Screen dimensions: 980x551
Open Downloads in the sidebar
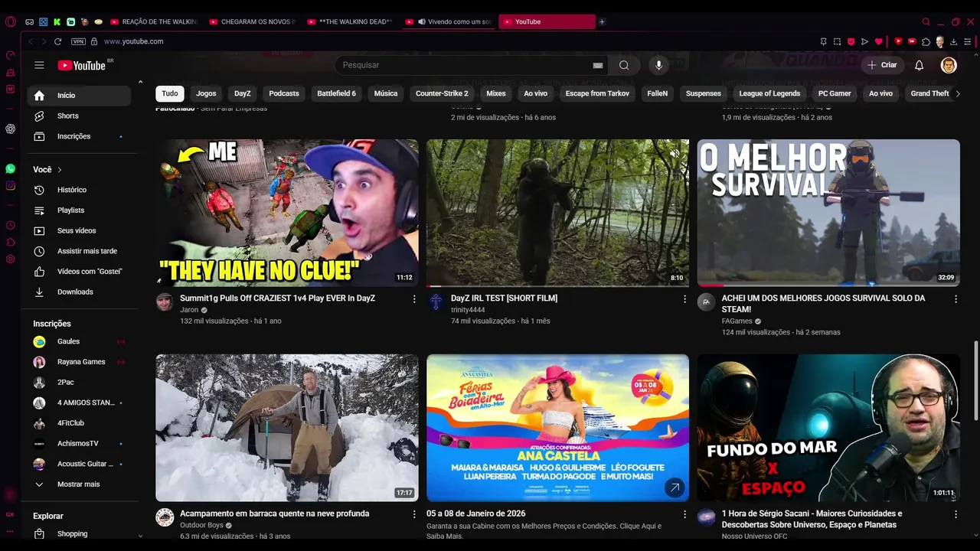coord(80,292)
